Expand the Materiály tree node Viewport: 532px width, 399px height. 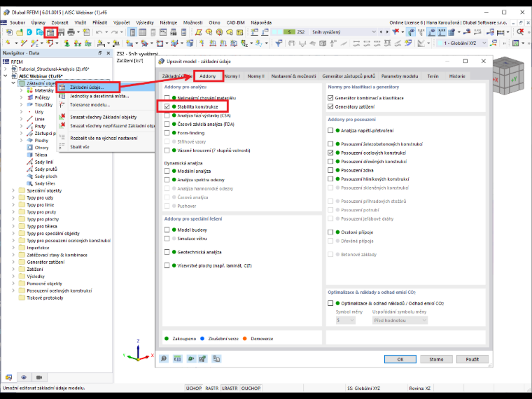[x=21, y=90]
